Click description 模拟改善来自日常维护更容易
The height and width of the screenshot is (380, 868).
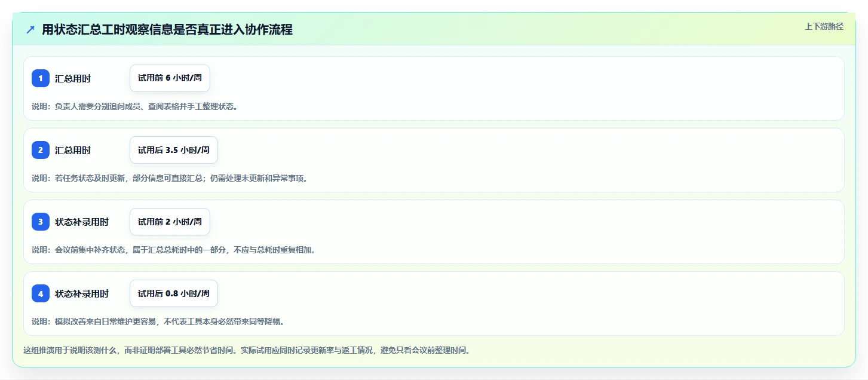pos(158,321)
